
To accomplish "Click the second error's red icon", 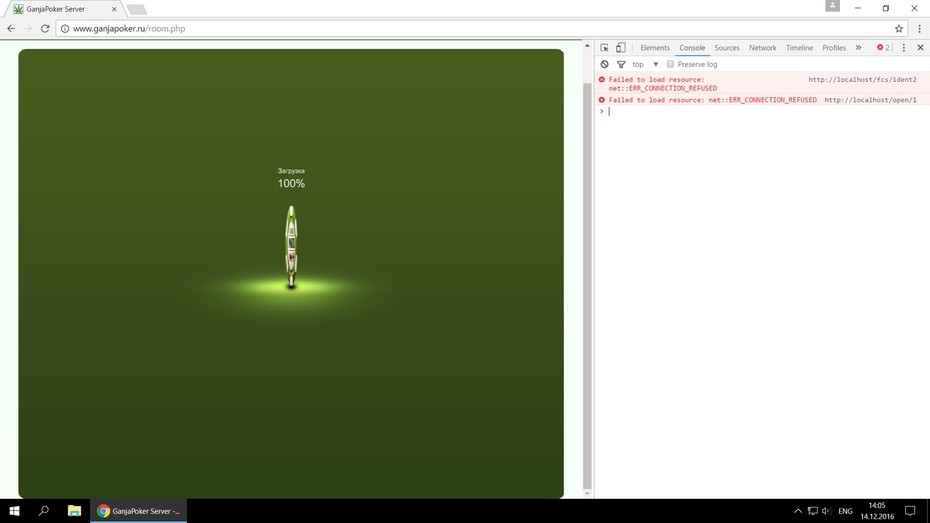I will tap(601, 100).
